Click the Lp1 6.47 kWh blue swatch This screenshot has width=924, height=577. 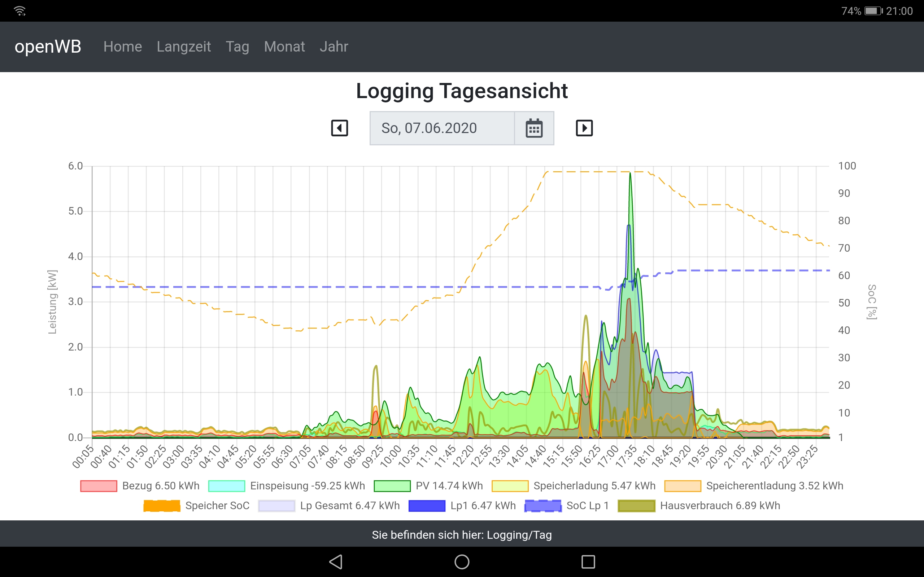tap(427, 506)
